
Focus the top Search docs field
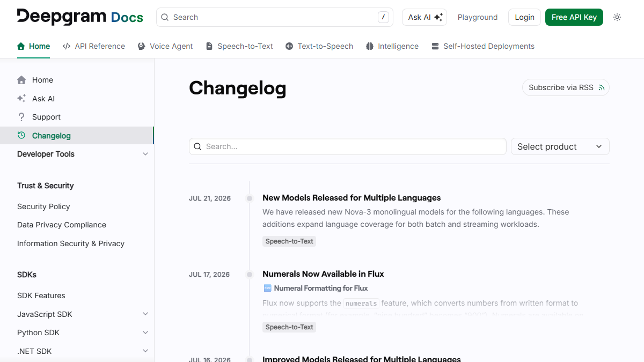275,17
